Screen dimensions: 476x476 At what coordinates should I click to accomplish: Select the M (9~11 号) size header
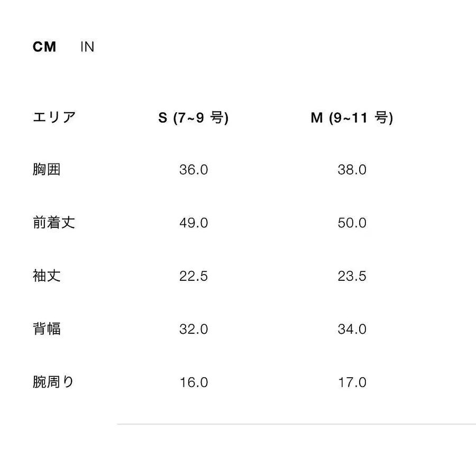[352, 117]
